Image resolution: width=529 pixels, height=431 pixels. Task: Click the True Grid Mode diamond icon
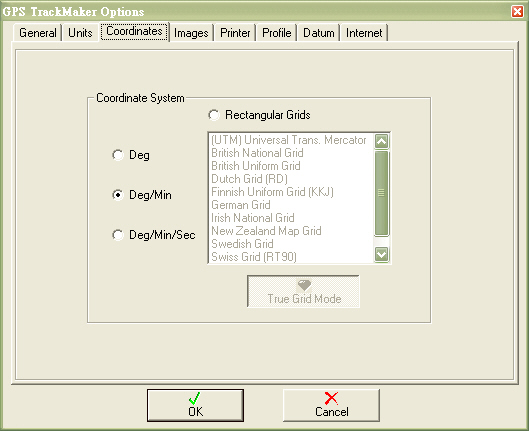(x=304, y=286)
